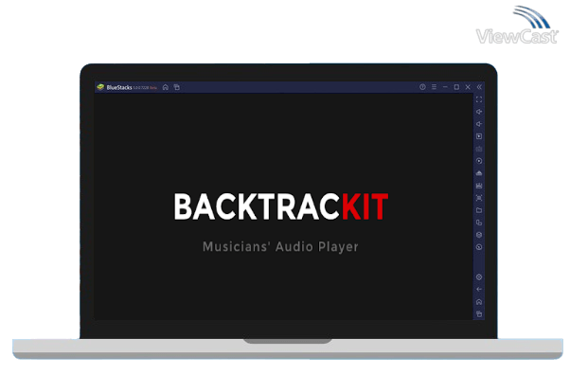Image resolution: width=570 pixels, height=392 pixels.
Task: Click the play-in-square sidebar icon
Action: click(479, 136)
